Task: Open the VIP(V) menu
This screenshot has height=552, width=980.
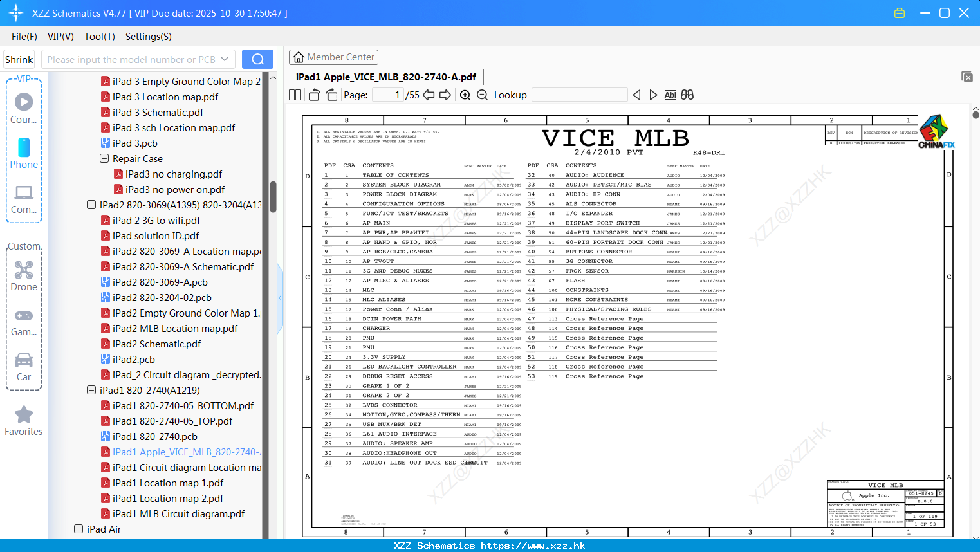Action: (60, 37)
